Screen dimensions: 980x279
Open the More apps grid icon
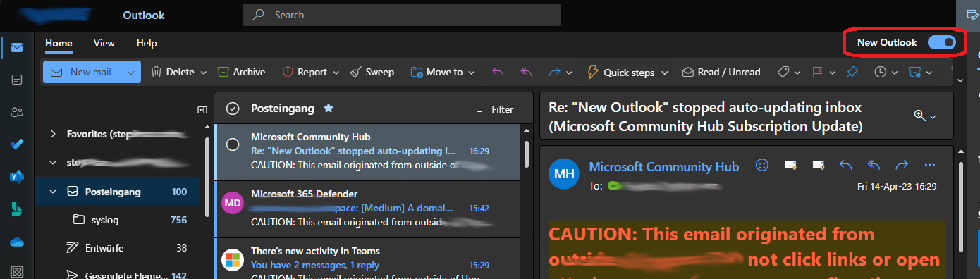pos(17,271)
